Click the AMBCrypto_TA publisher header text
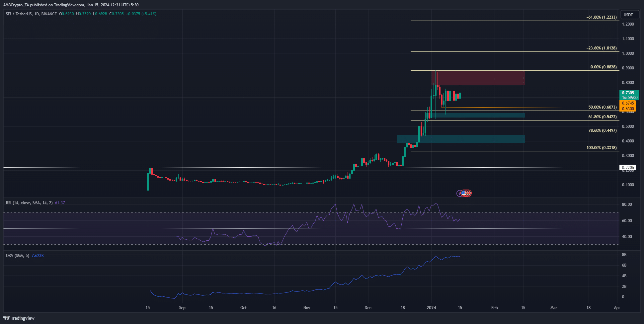This screenshot has height=324, width=644. (x=71, y=5)
